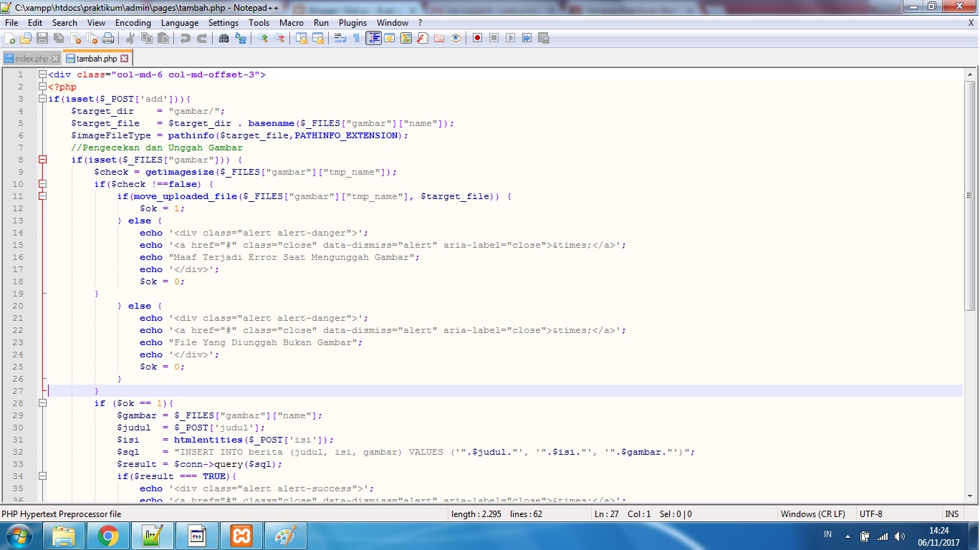Open the question mark help menu
The image size is (980, 550).
point(421,23)
